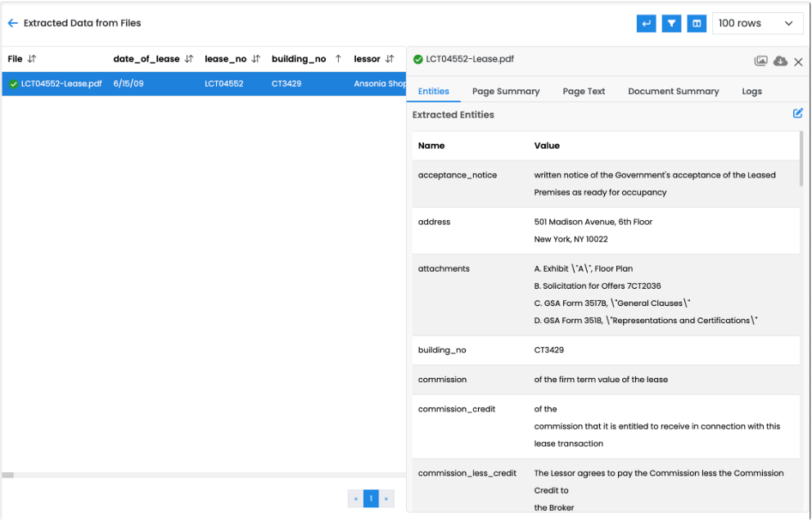
Task: Click the entities panel vertical scrollbar
Action: coord(801,159)
